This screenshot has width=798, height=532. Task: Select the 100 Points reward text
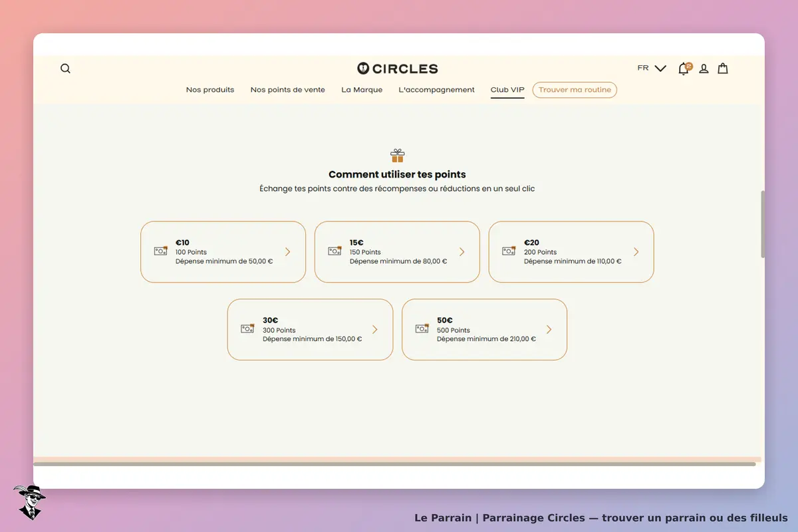(192, 253)
